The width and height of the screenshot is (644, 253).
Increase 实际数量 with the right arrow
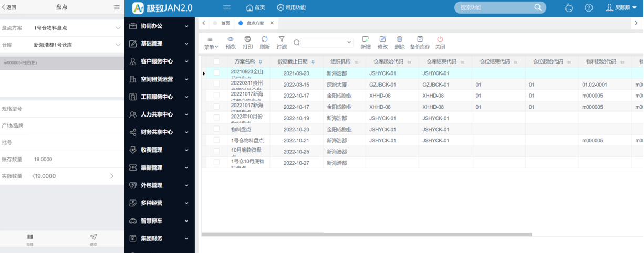click(x=111, y=176)
